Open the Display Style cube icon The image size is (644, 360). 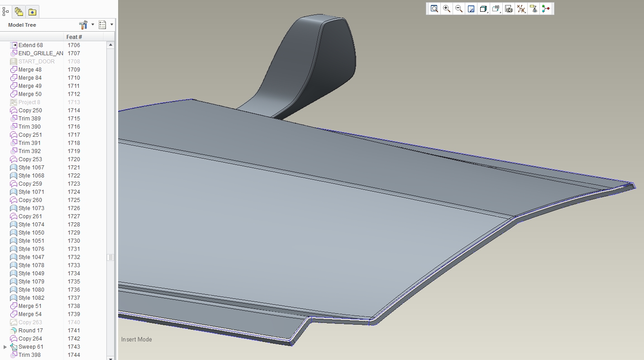[x=483, y=9]
